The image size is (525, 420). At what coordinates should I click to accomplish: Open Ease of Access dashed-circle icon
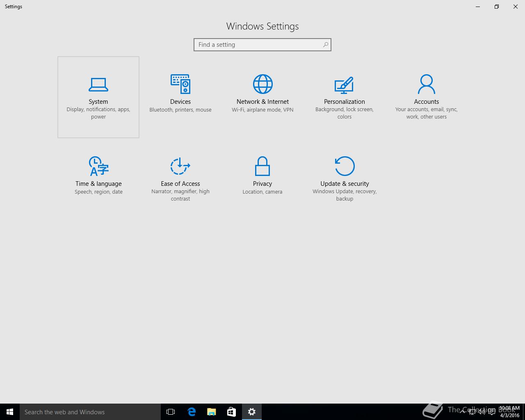180,166
